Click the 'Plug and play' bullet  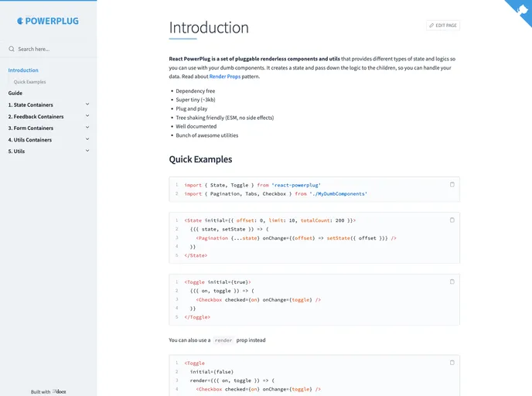pos(191,108)
